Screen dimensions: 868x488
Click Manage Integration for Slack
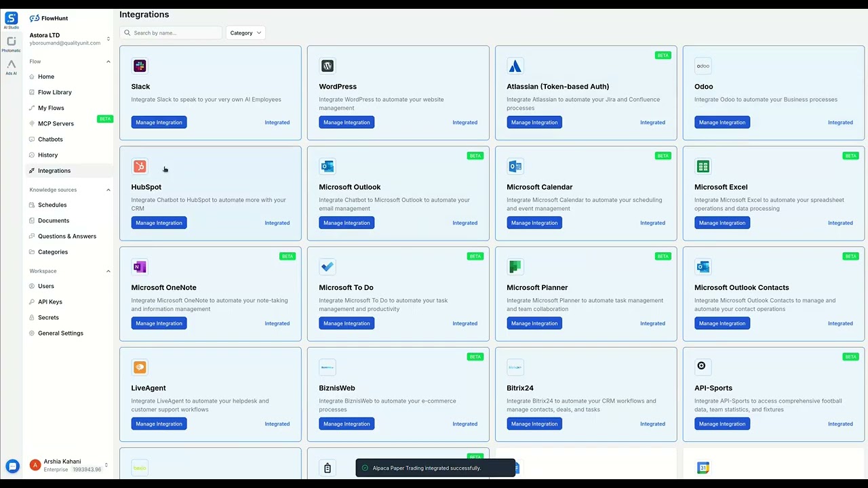tap(159, 123)
